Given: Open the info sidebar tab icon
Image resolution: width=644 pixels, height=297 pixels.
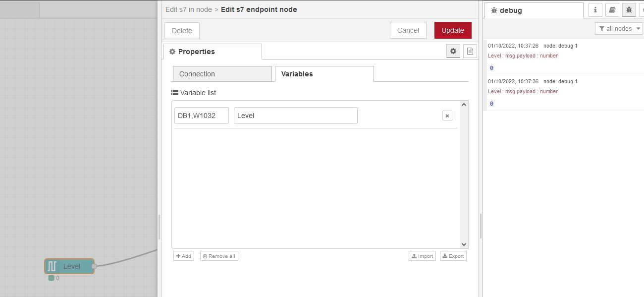Looking at the screenshot, I should pyautogui.click(x=595, y=10).
